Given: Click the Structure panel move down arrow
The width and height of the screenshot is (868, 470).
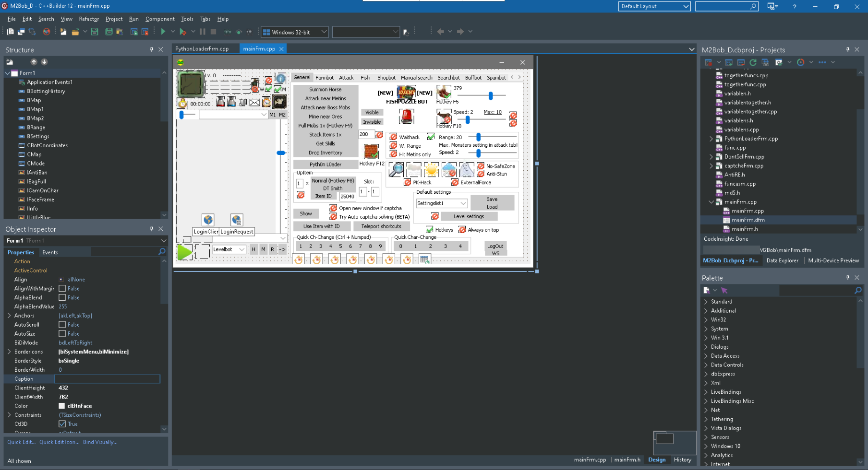Looking at the screenshot, I should (x=44, y=62).
